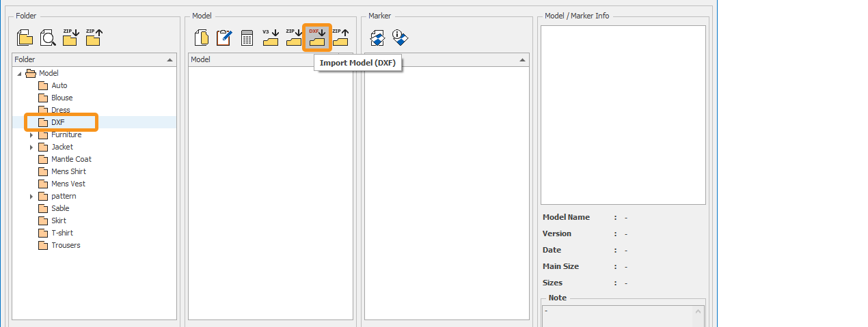Select the DXF folder in the tree
Viewport: 868px width, 327px height.
tap(57, 122)
